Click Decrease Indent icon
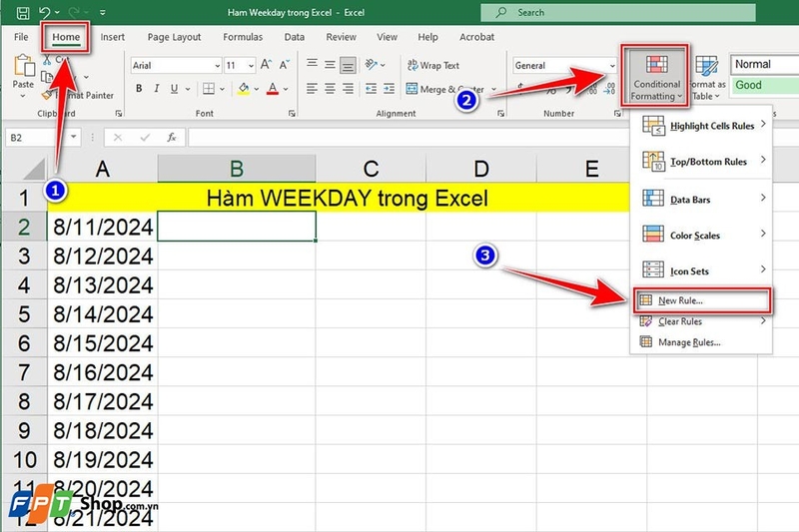The height and width of the screenshot is (532, 799). click(371, 89)
